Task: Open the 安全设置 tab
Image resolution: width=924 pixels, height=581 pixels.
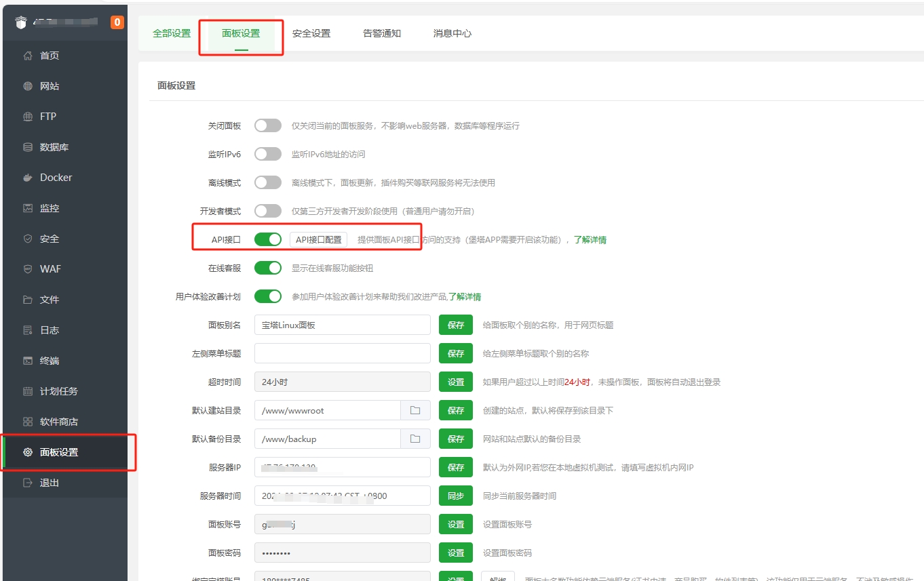Action: pyautogui.click(x=311, y=33)
